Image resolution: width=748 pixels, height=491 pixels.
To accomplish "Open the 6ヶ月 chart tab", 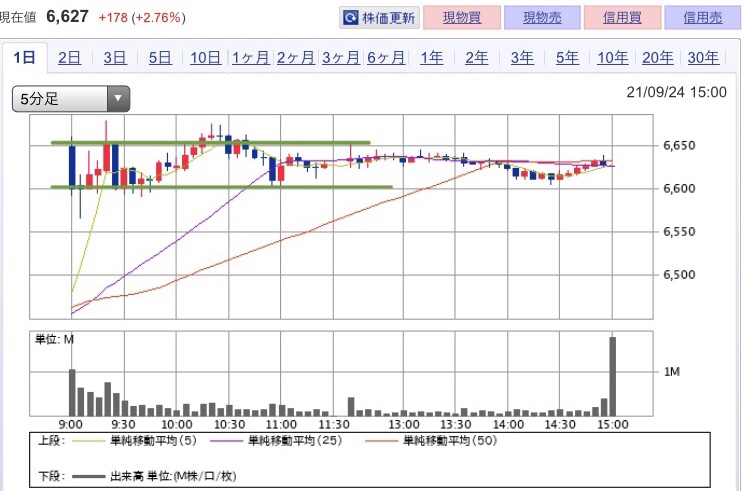I will coord(386,58).
